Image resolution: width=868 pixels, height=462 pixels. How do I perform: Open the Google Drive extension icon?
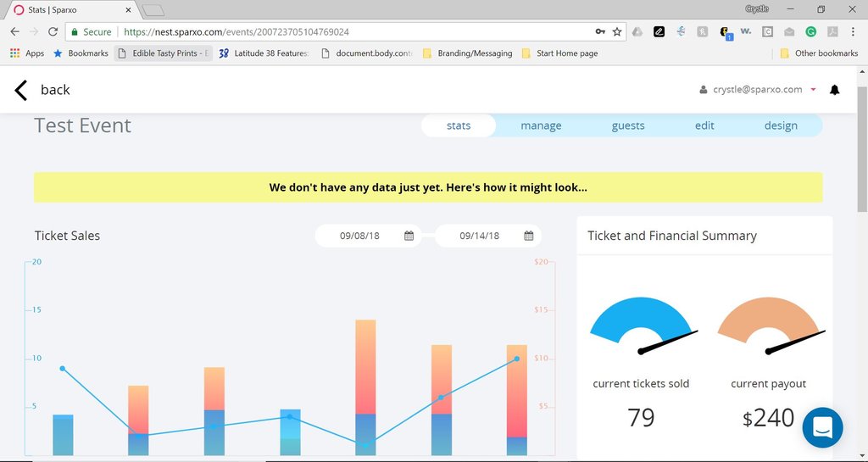(x=637, y=31)
